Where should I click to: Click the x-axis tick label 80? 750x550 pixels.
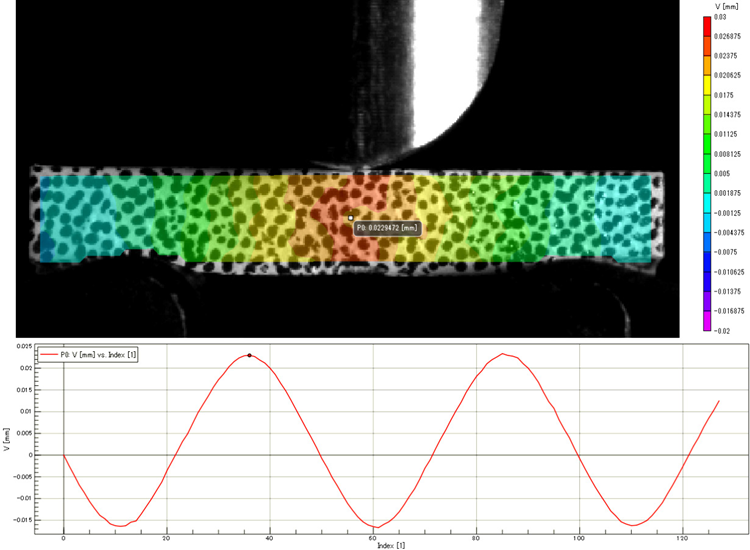click(x=475, y=538)
